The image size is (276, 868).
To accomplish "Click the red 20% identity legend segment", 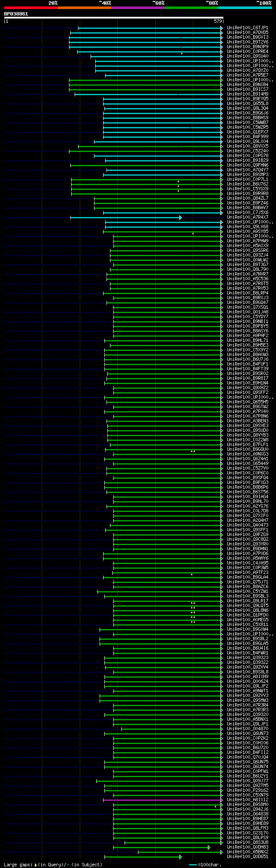I will (x=31, y=8).
